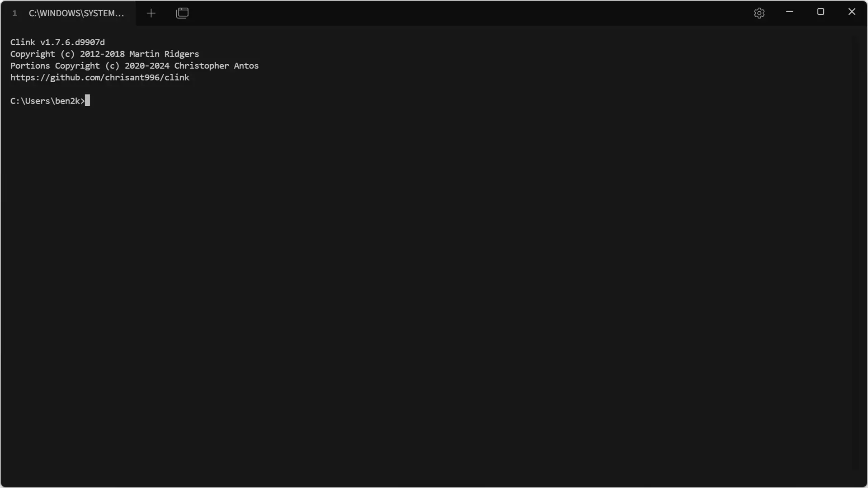Click the C:\Users\ben2k> command prompt

pos(47,101)
